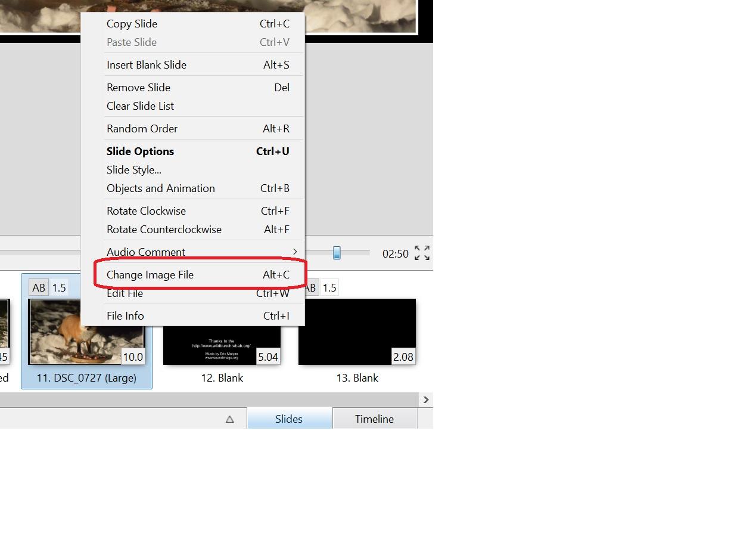Click the right arrow of the slide list scrollbar
Viewport: 756px width, 545px height.
tap(425, 400)
